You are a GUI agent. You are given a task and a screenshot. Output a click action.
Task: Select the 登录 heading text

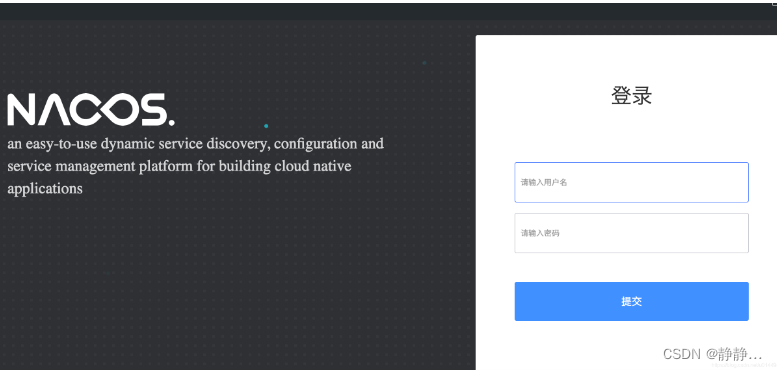pos(631,96)
